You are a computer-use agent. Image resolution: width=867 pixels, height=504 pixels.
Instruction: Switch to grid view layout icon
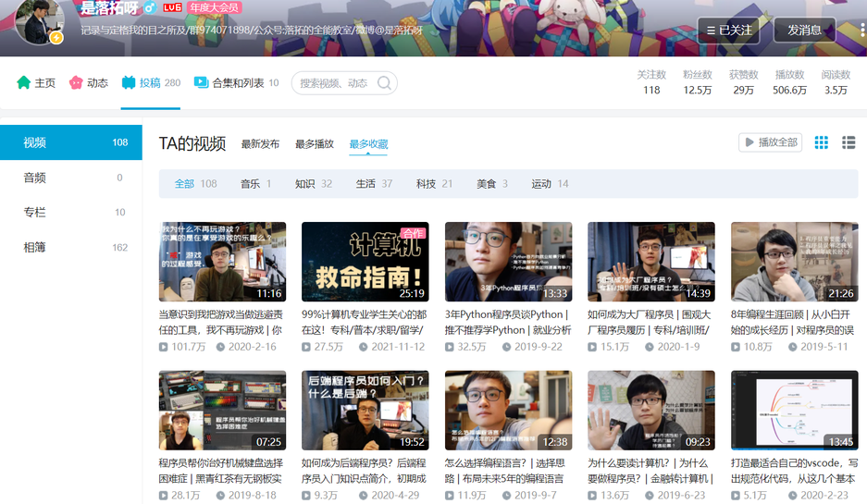coord(821,142)
